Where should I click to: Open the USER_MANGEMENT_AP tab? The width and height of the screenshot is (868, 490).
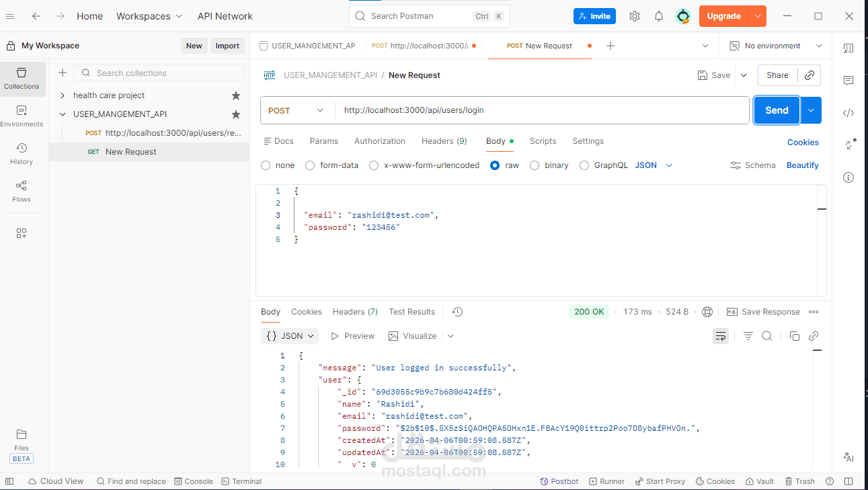(308, 46)
